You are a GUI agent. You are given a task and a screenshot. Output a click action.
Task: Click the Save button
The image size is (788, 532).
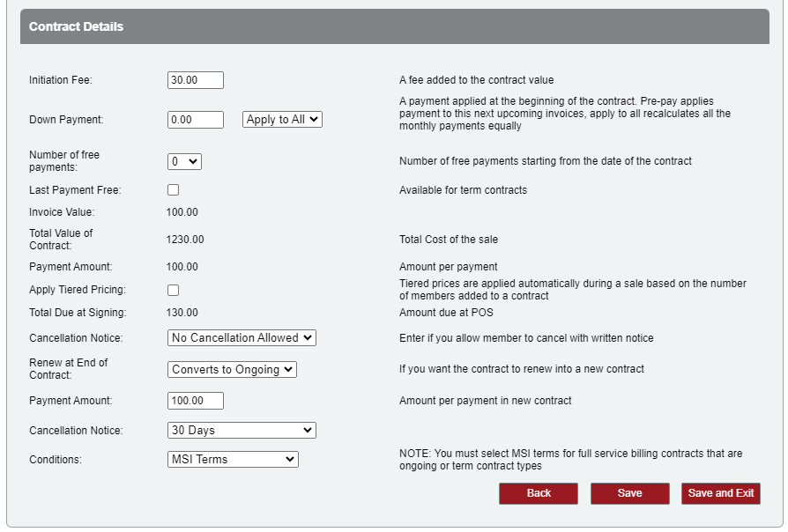pos(629,493)
